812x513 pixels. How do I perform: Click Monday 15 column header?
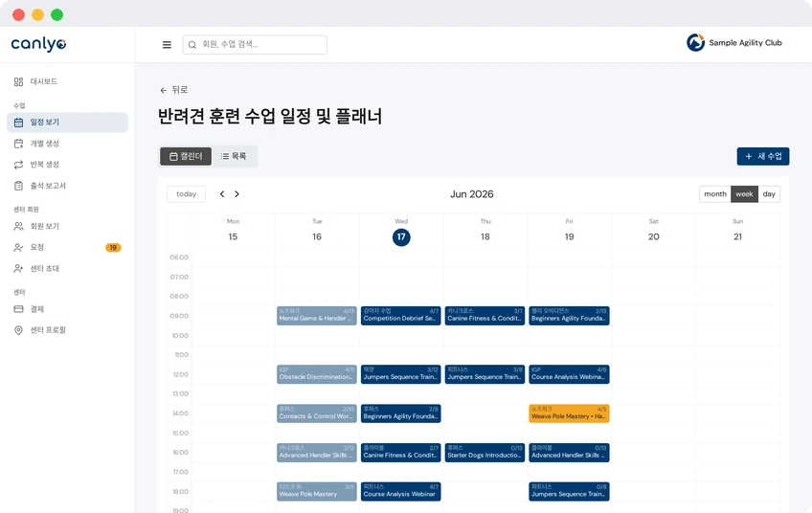pos(233,231)
